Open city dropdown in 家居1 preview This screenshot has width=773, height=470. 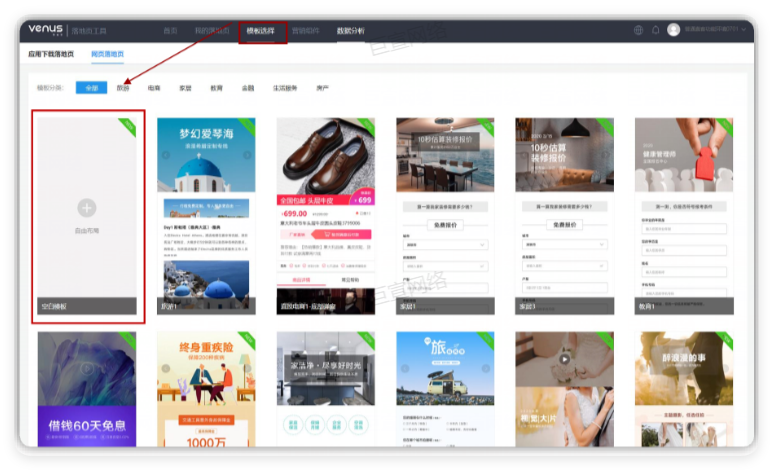445,245
